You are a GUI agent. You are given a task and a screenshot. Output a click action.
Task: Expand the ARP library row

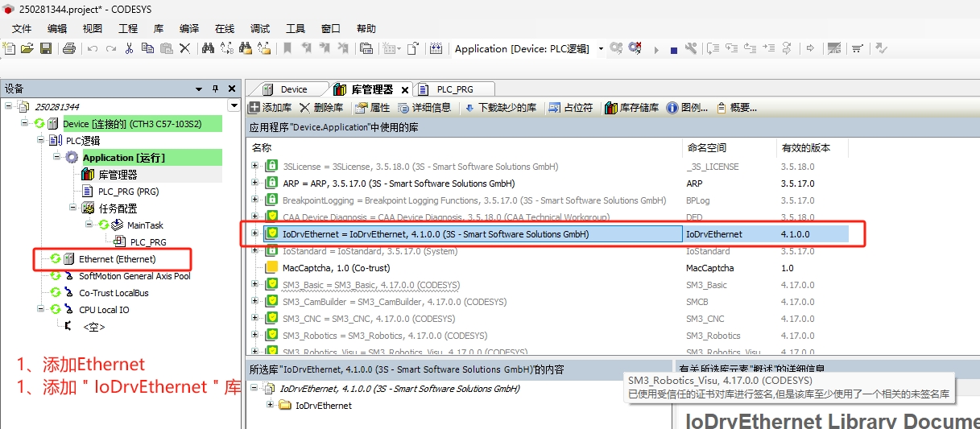[255, 184]
